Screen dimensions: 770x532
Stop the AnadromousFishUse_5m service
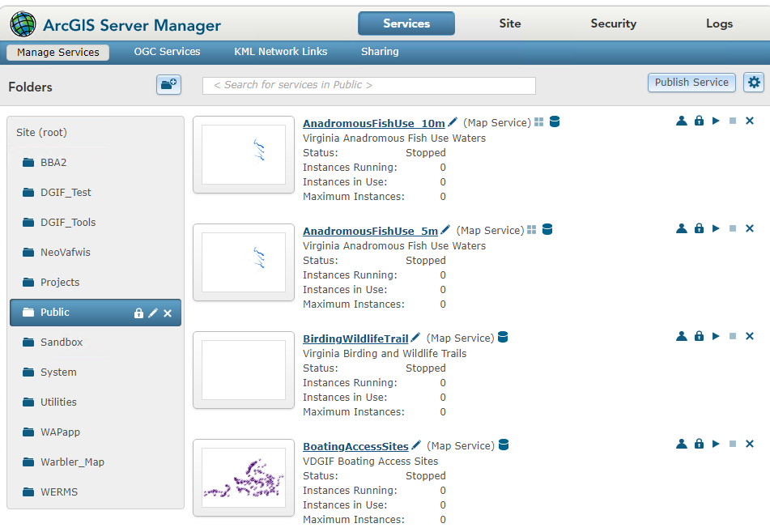733,228
